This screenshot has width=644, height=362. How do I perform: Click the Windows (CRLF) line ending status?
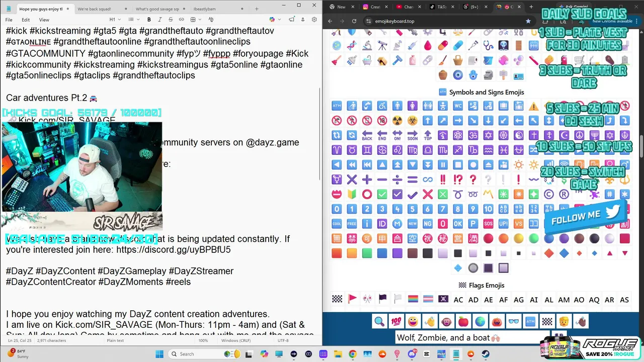236,340
